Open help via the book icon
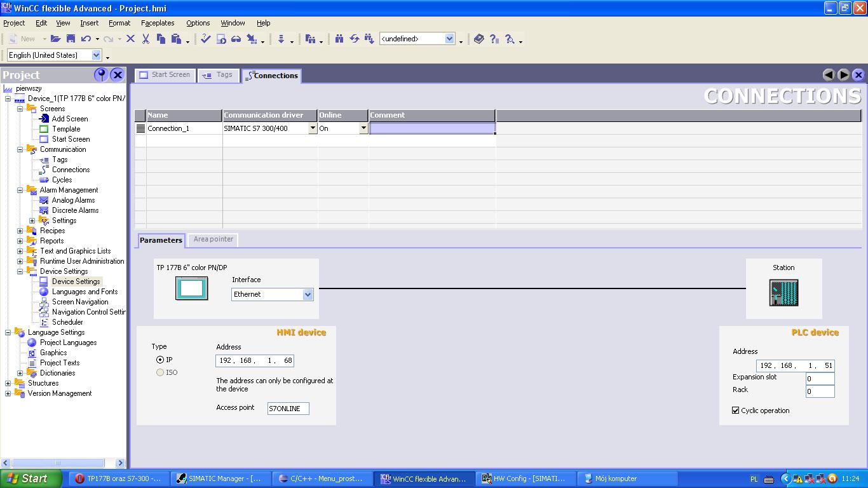This screenshot has height=488, width=868. click(479, 39)
